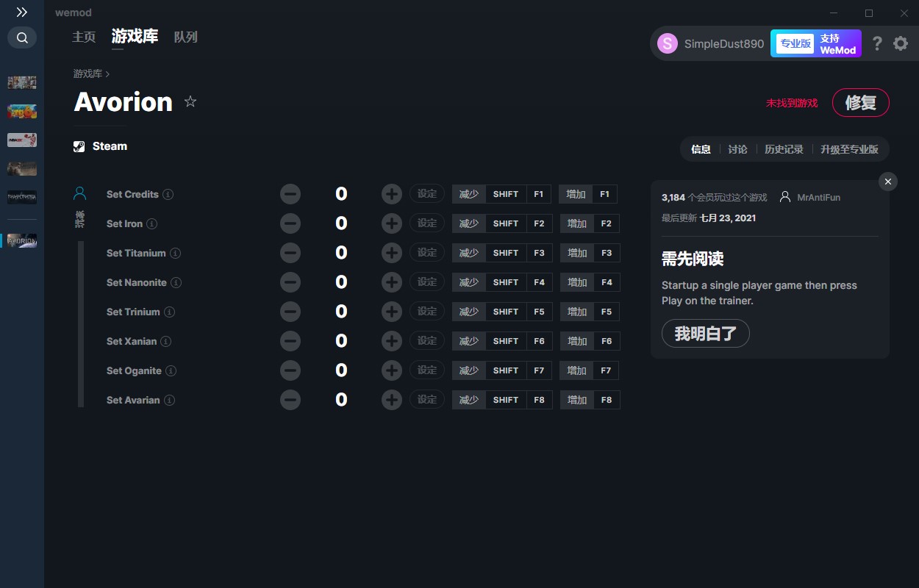This screenshot has height=588, width=919.
Task: Click 减少 SHIFT F4 hotkey for Nanonite
Action: click(502, 282)
